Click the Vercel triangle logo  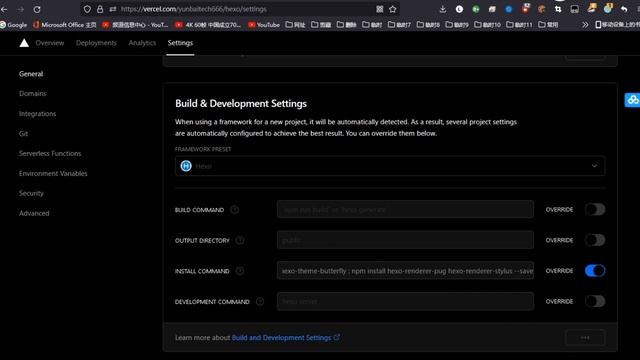(x=24, y=43)
